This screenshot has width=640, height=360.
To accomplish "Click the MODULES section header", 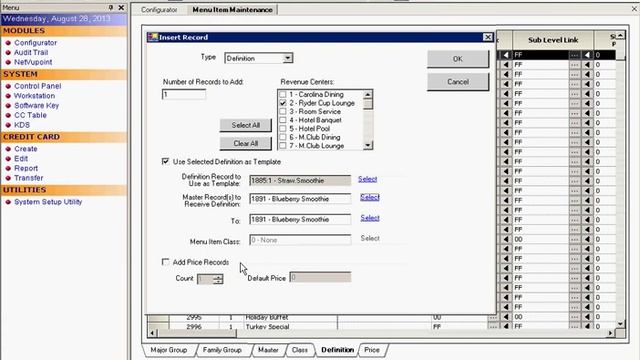I will pos(64,31).
